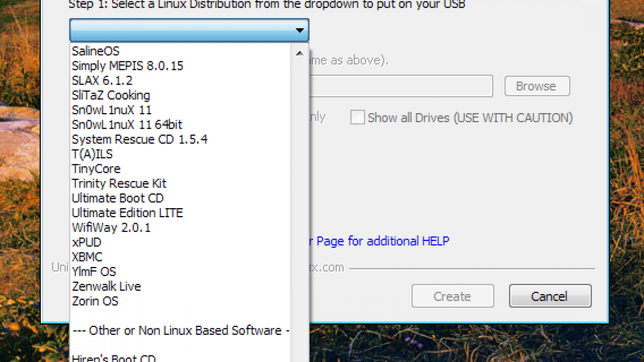644x362 pixels.
Task: Click the Cancel button
Action: point(550,296)
